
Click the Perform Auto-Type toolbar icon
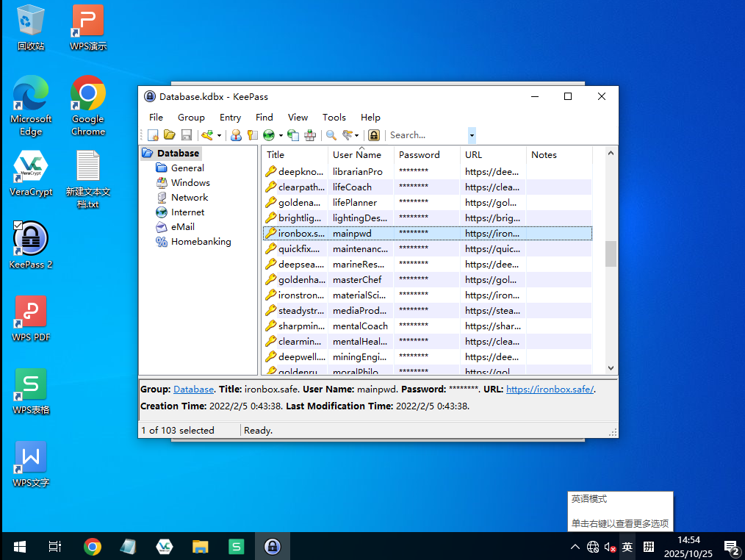(309, 135)
